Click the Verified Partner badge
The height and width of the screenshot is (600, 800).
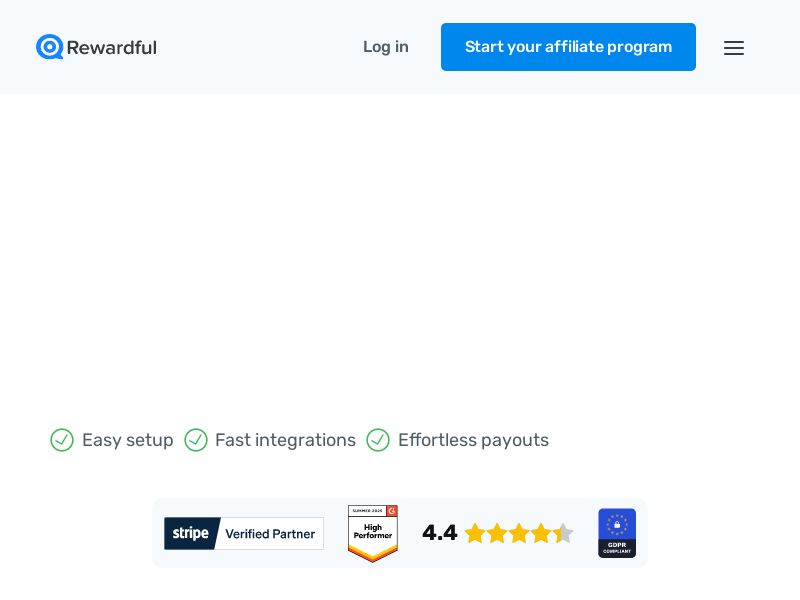[x=271, y=533]
